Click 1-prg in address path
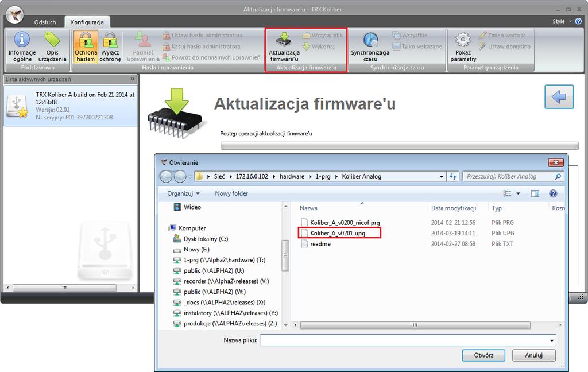 click(323, 176)
